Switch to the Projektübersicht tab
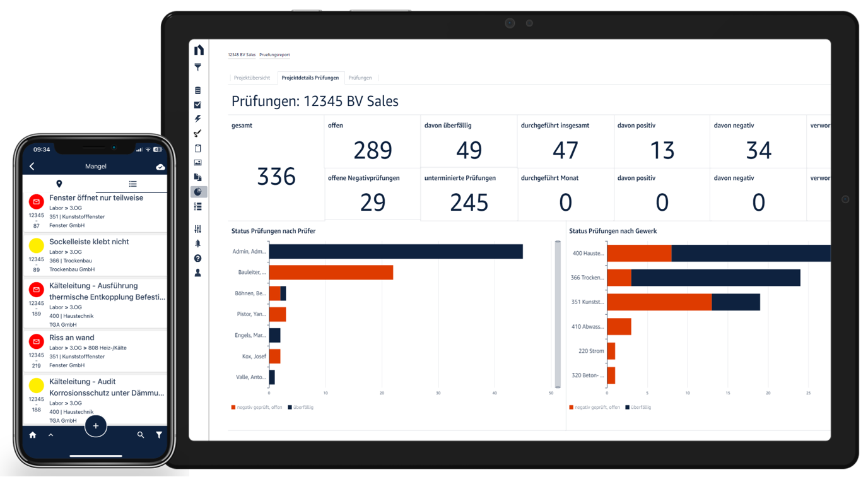The height and width of the screenshot is (477, 868). pos(252,78)
